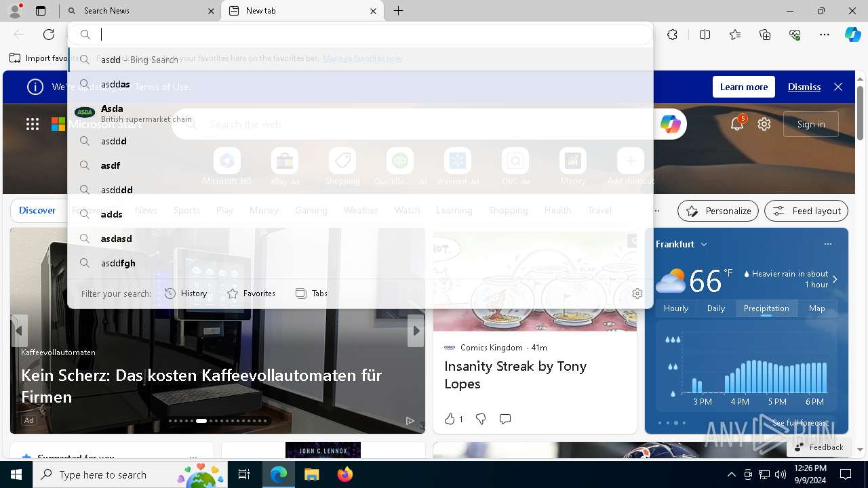Dislike the Insanity Streak article
The width and height of the screenshot is (868, 488).
tap(481, 419)
